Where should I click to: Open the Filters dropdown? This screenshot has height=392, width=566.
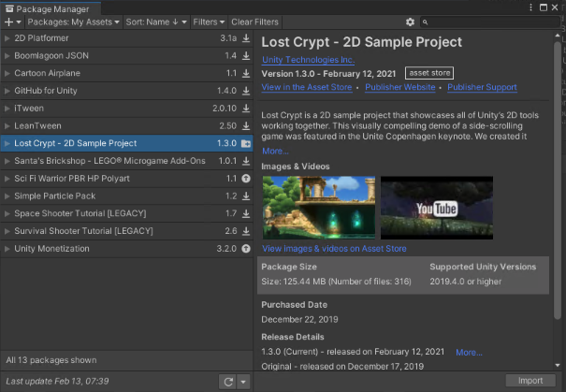[209, 22]
